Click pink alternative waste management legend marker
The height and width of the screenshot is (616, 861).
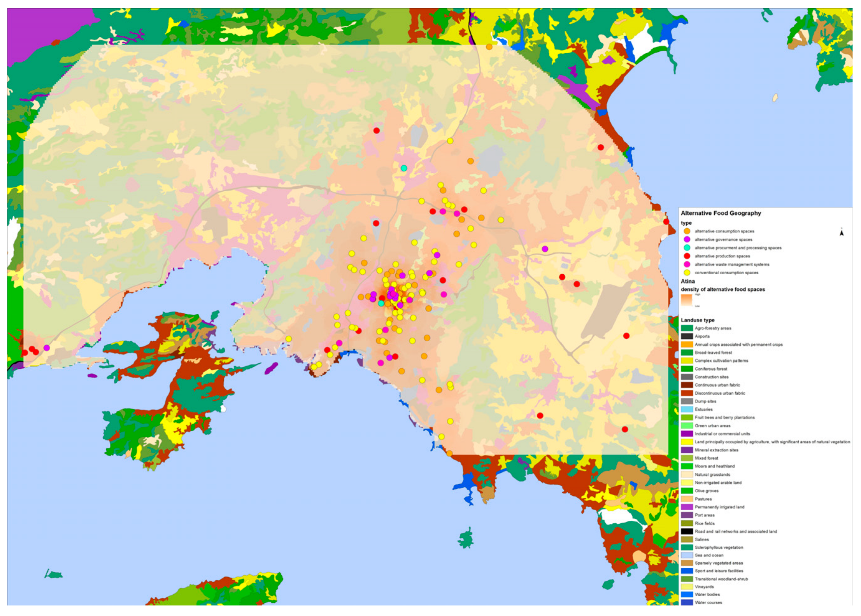tap(687, 264)
